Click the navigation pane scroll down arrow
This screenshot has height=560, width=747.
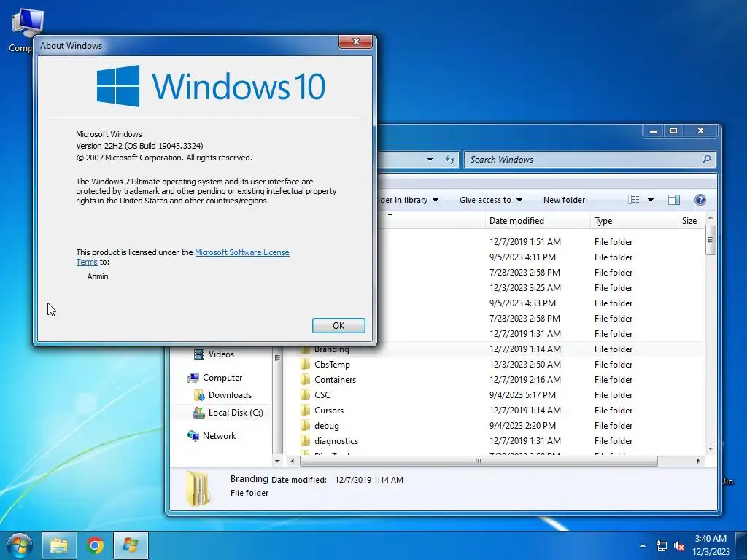277,461
